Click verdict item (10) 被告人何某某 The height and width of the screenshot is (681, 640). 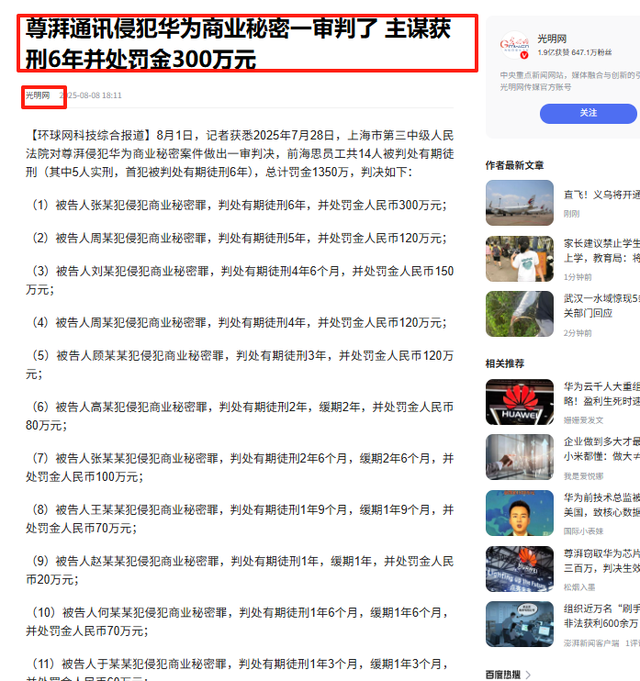pos(237,621)
